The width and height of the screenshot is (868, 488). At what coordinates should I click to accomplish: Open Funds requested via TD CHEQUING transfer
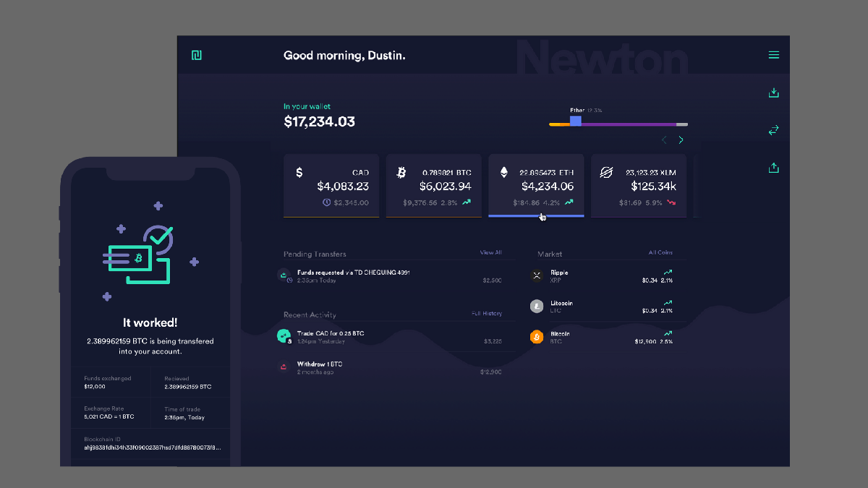pyautogui.click(x=389, y=275)
